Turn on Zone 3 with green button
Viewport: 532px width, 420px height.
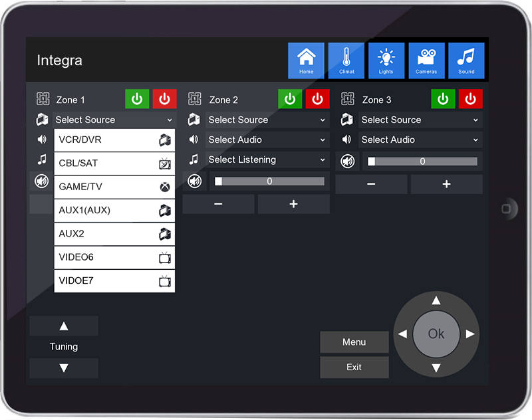pos(443,99)
